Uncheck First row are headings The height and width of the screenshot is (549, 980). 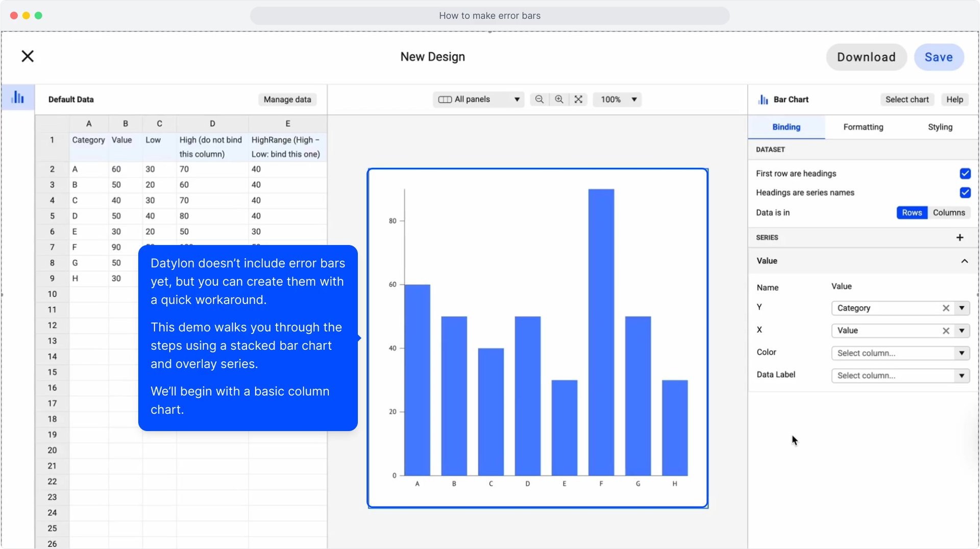pos(965,174)
